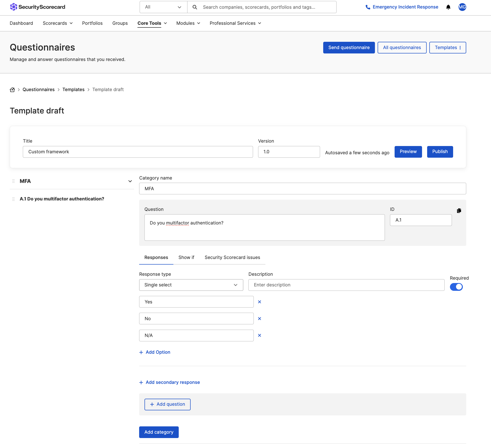This screenshot has height=448, width=491.
Task: Click the drag handle beside question A.1
Action: pyautogui.click(x=14, y=199)
